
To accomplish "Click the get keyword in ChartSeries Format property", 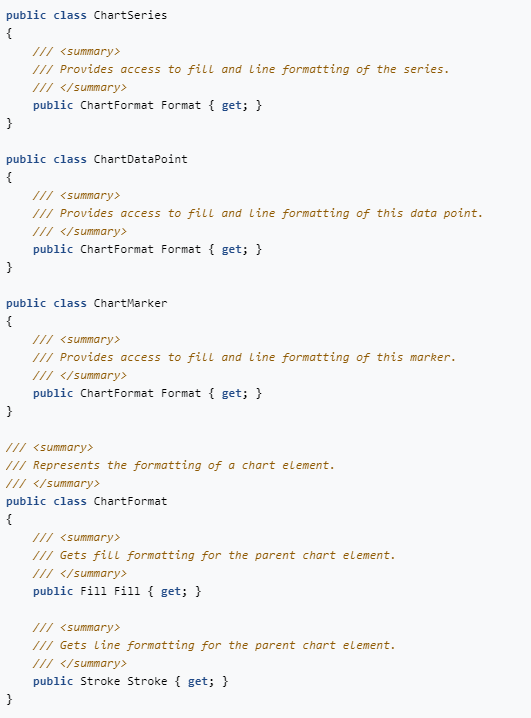I will 231,106.
